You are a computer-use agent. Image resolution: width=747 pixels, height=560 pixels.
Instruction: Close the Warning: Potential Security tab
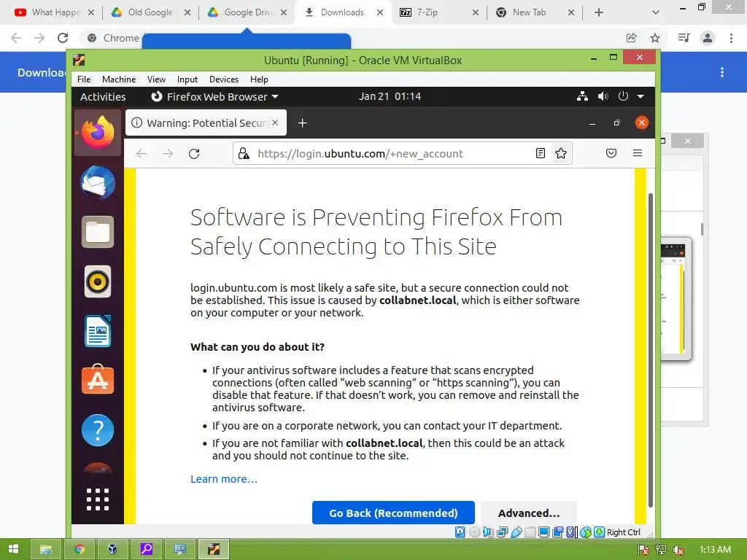pos(275,122)
